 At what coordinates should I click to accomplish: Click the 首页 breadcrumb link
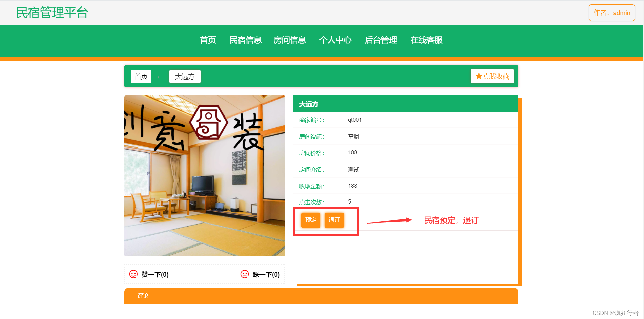[x=141, y=77]
